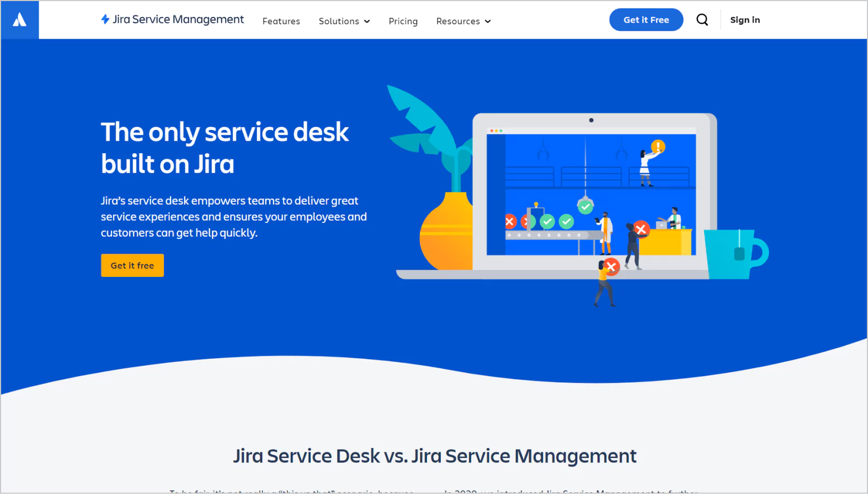Click the Atlassian logo icon
Screen dimensions: 868x494
[20, 20]
